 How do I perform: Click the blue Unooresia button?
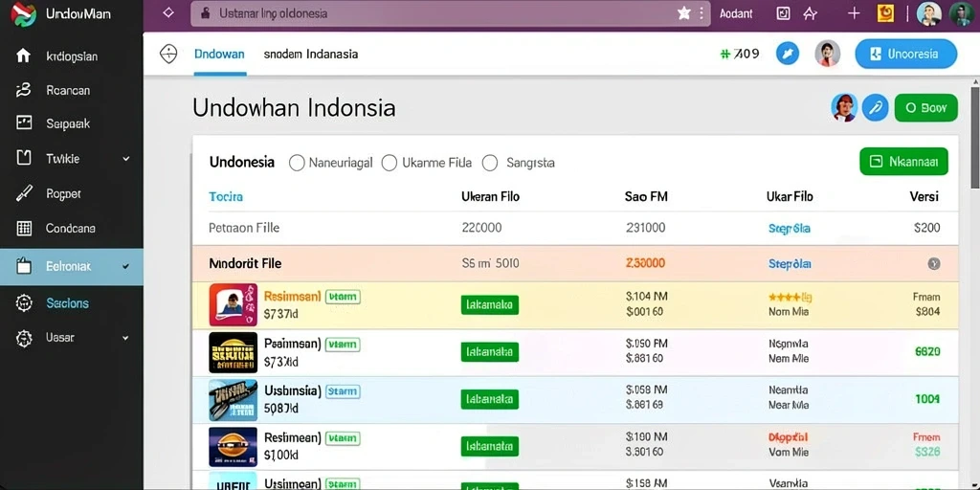point(905,54)
